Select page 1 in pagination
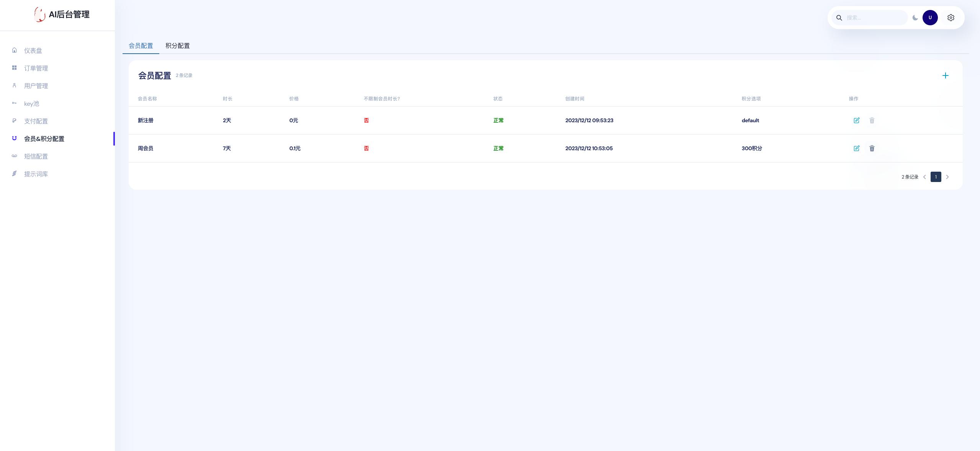 (x=936, y=177)
